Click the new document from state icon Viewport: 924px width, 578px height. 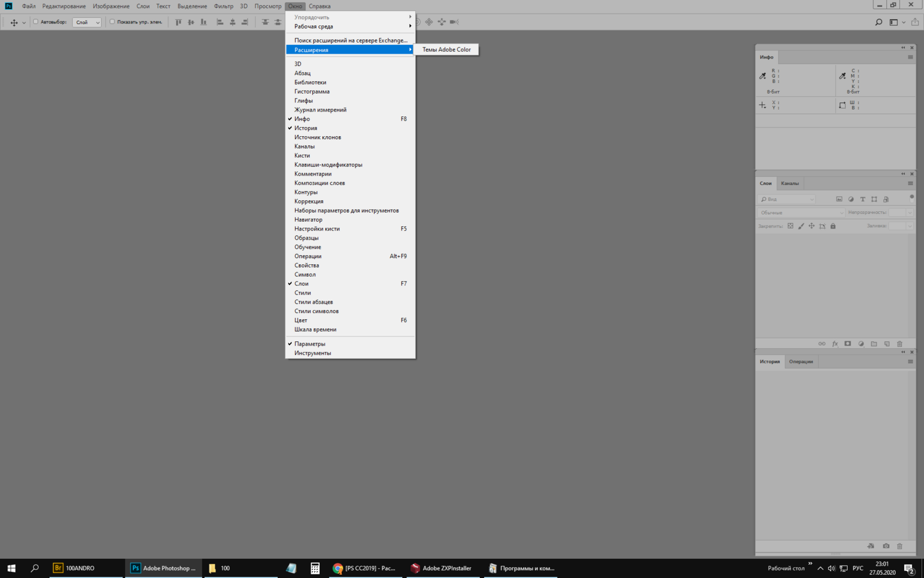(870, 546)
